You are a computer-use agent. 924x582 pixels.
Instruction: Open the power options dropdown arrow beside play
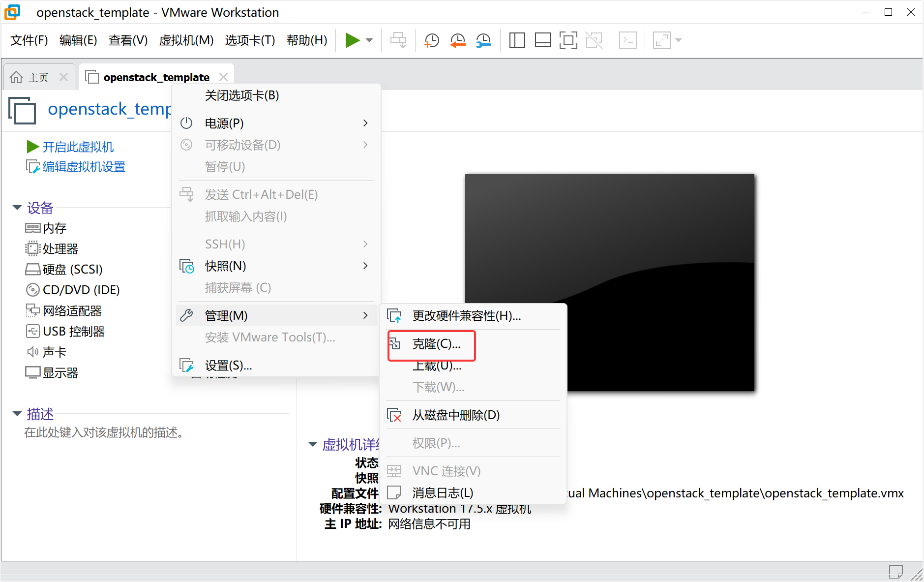[x=370, y=40]
